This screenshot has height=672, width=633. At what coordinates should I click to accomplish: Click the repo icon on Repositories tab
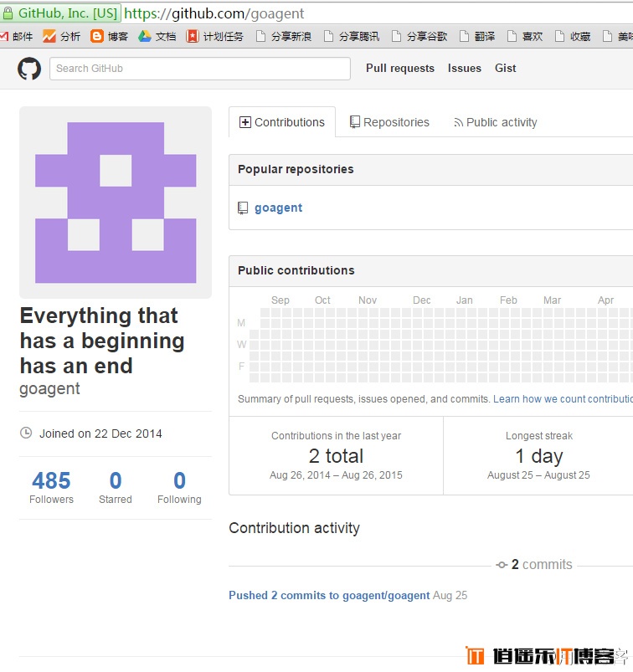click(355, 122)
